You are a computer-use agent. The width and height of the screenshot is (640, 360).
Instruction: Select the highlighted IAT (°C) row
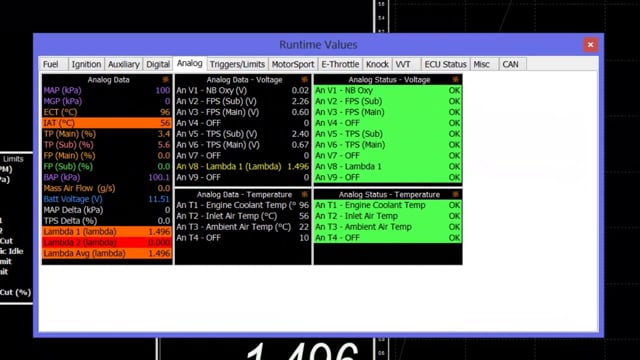(x=107, y=123)
